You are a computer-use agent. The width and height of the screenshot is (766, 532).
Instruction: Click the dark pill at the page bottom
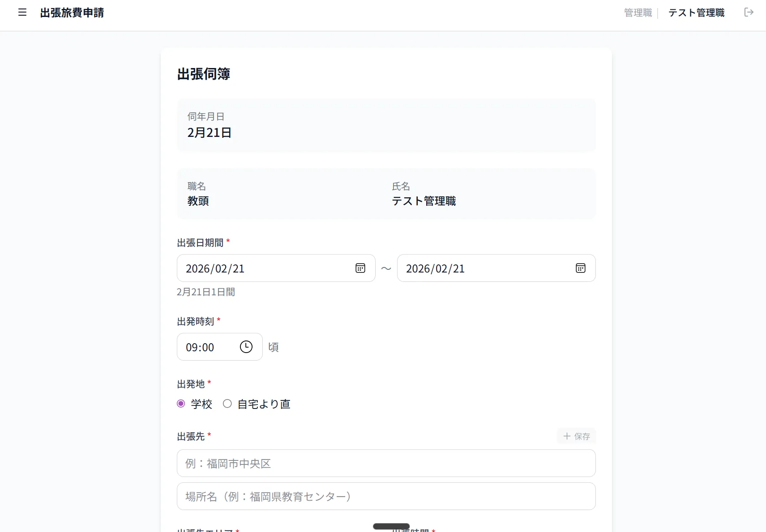[x=390, y=527]
